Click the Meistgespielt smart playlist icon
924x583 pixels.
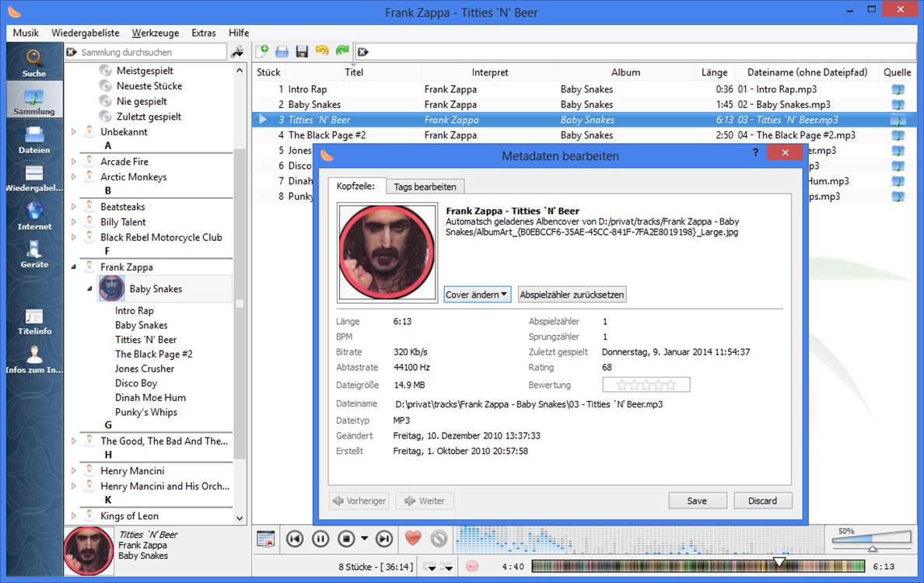pos(106,71)
